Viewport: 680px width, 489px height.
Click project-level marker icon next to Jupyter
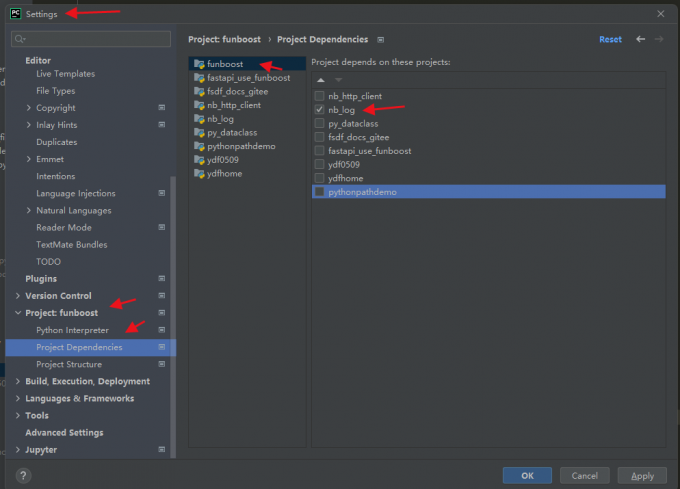tap(162, 450)
